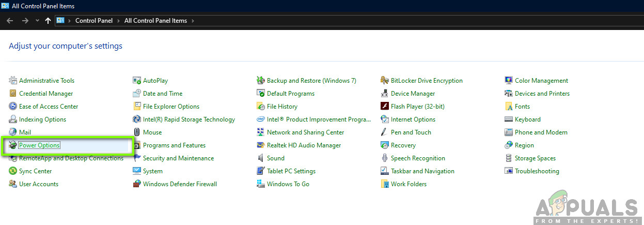Click the BitLocker Drive Encryption icon
The image size is (644, 225).
pyautogui.click(x=385, y=81)
